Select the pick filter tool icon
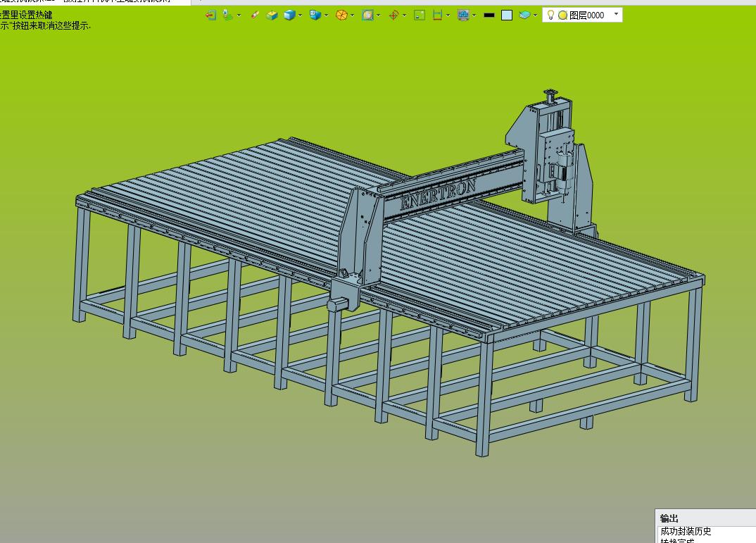Screen dimensions: 756x543 tap(228, 15)
